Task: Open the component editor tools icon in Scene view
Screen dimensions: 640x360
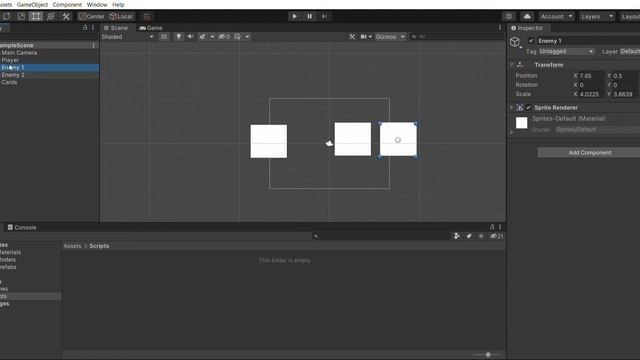Action: (352, 37)
